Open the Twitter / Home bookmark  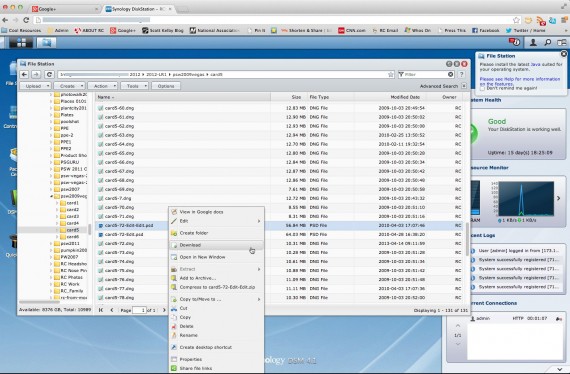526,31
